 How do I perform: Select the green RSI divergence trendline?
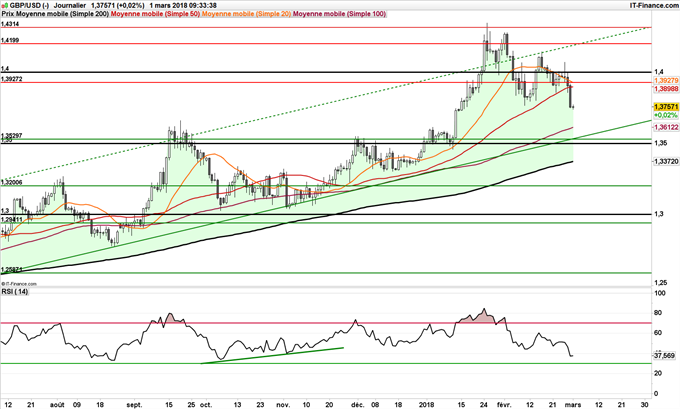pyautogui.click(x=272, y=355)
